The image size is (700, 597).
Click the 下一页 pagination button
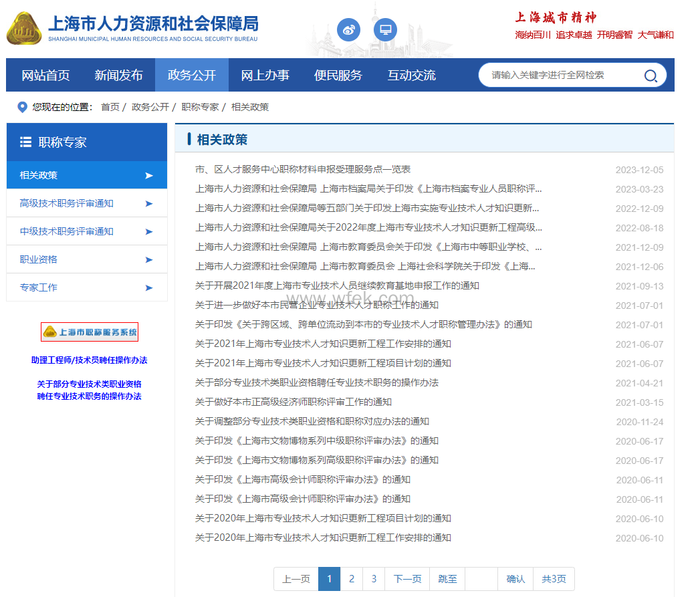tap(407, 579)
